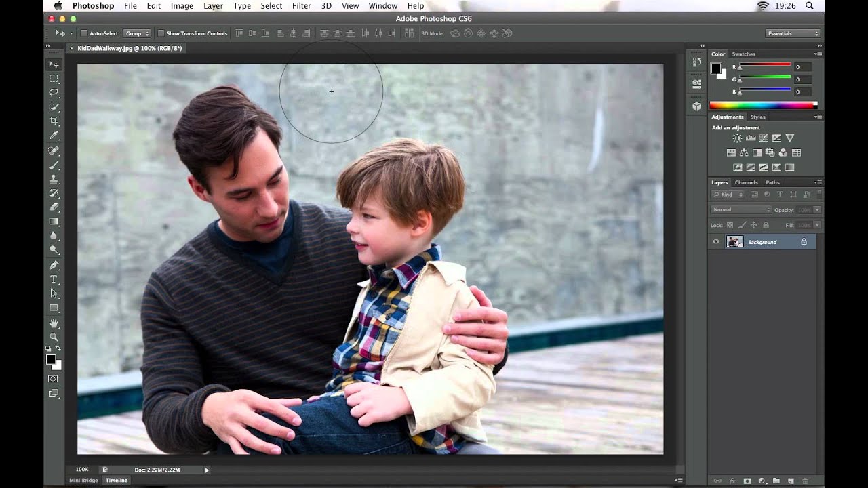Image resolution: width=868 pixels, height=488 pixels.
Task: Toggle Lock transparent pixels
Action: [730, 225]
